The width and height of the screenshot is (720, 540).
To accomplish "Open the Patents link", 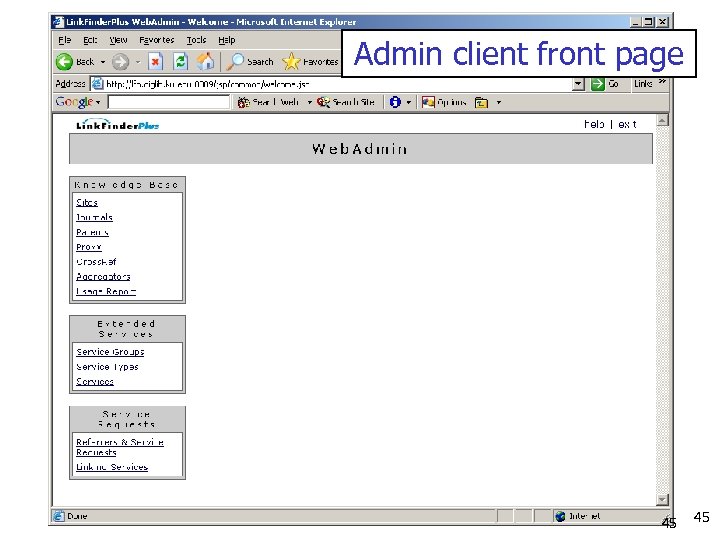I will [92, 232].
